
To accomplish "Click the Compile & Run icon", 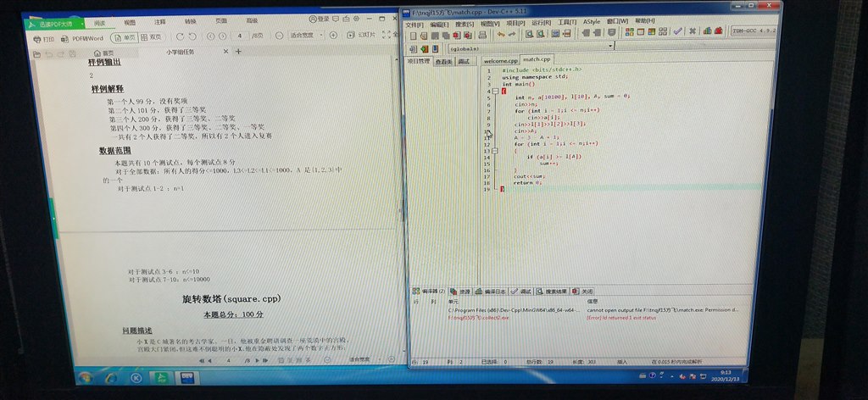I will (x=652, y=32).
